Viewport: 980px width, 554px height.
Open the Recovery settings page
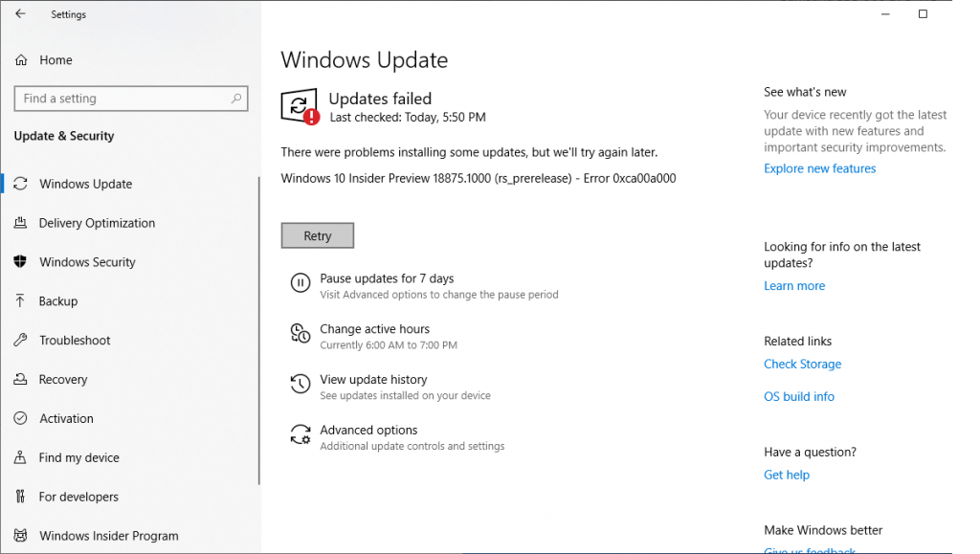(63, 380)
